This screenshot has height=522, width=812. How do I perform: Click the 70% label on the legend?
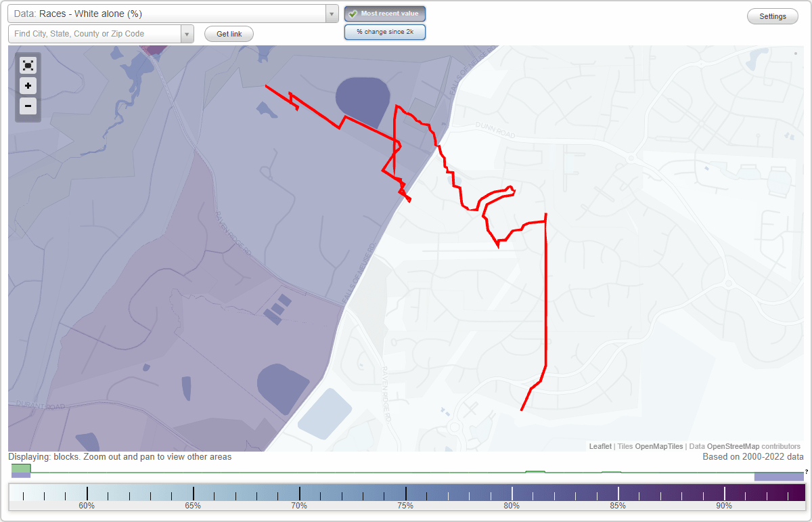click(x=299, y=506)
